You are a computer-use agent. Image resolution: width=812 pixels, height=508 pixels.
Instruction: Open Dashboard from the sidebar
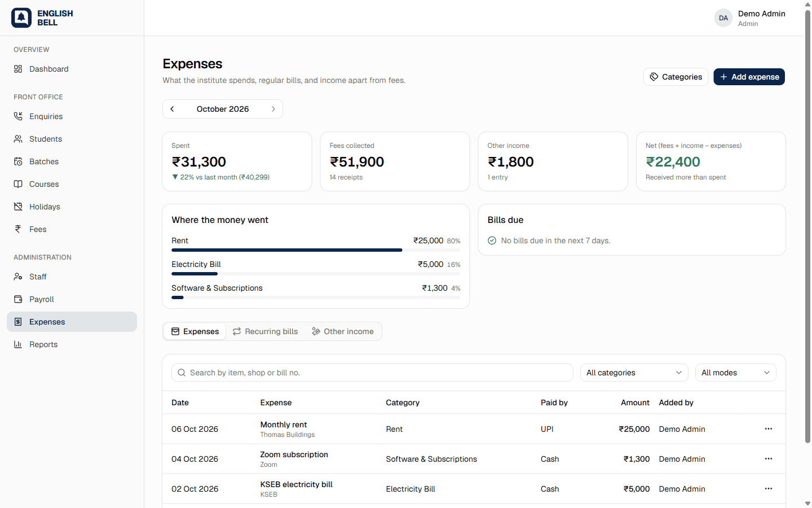point(72,69)
